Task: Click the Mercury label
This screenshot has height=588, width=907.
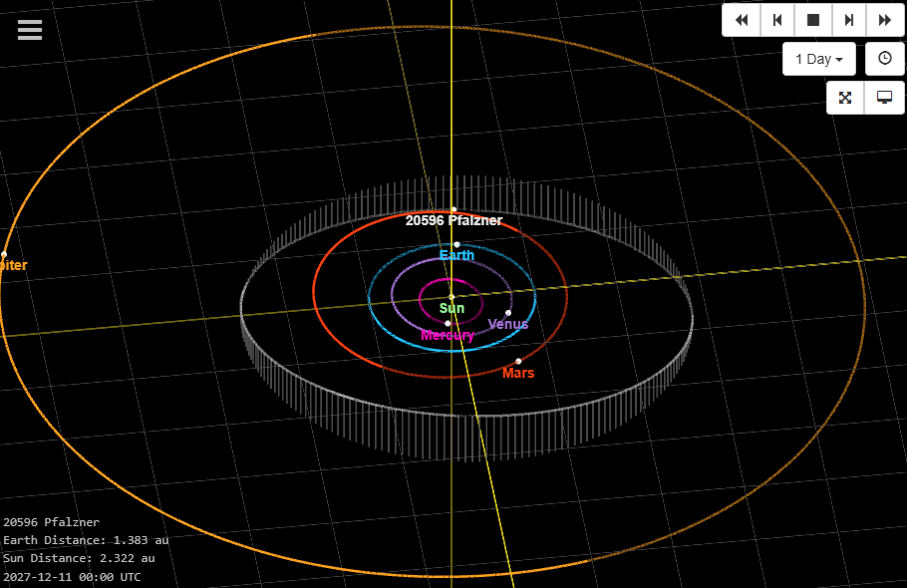Action: click(448, 335)
